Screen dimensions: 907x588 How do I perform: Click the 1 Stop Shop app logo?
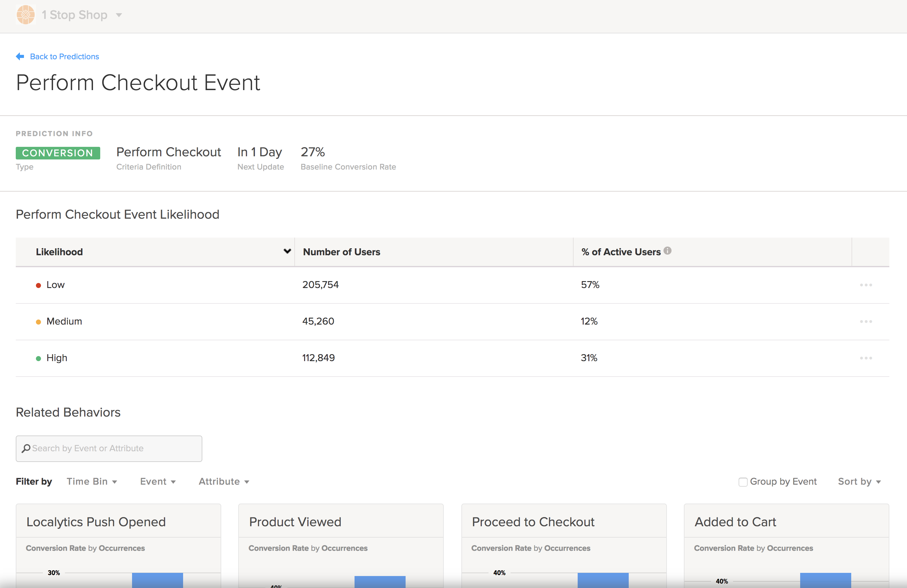tap(26, 15)
